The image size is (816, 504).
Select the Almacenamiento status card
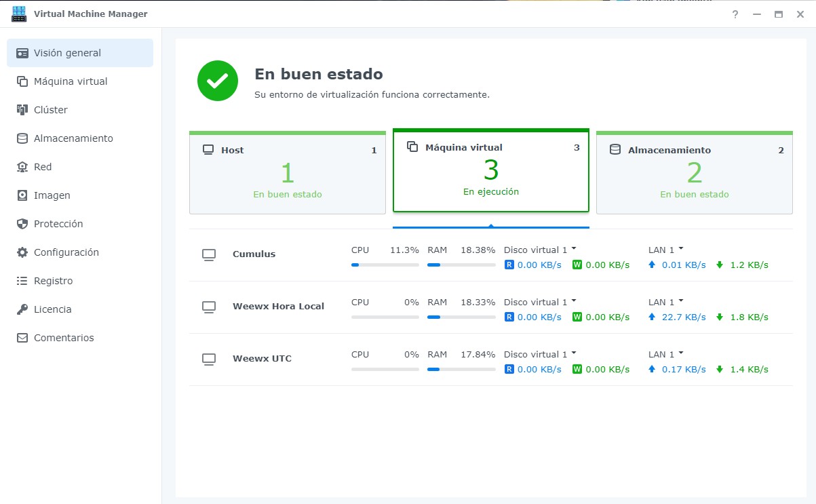point(694,174)
